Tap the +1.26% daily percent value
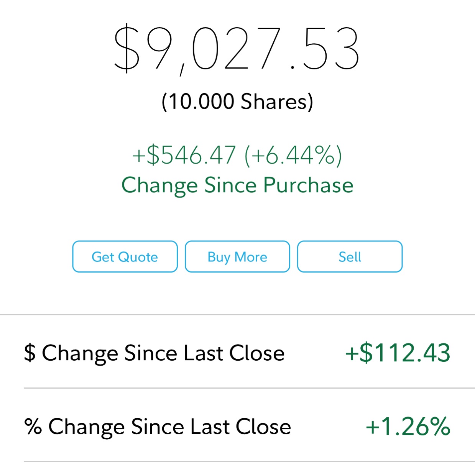Viewport: 475px width, 476px height. click(x=408, y=426)
